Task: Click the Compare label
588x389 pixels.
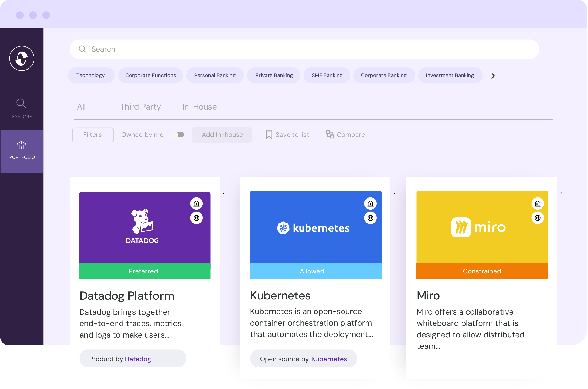Action: point(351,135)
